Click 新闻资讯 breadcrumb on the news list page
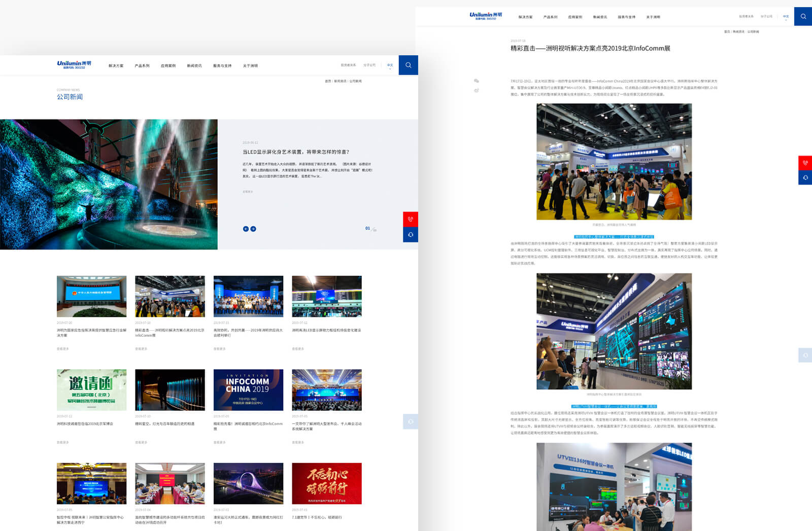812x531 pixels. [340, 81]
